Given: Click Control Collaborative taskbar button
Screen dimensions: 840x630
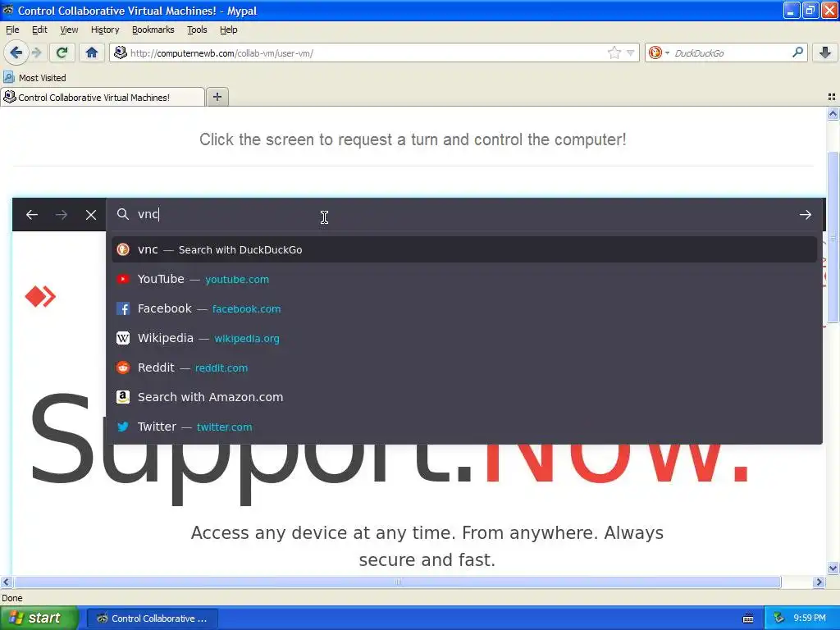Looking at the screenshot, I should (x=152, y=619).
